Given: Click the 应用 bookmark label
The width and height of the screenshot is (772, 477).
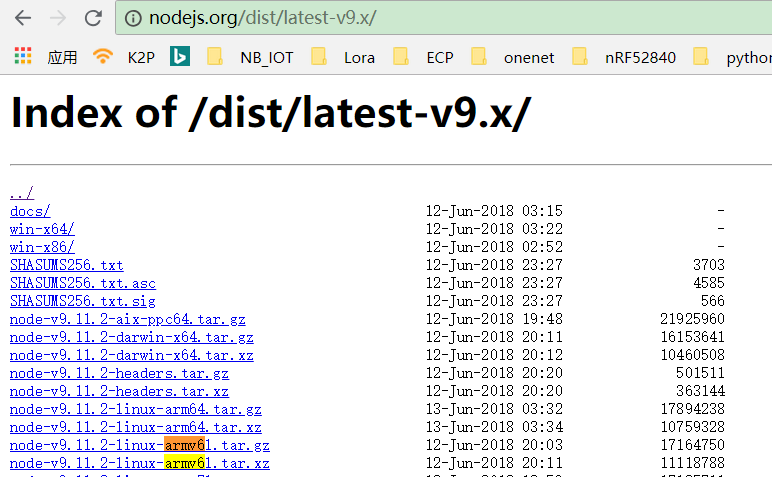Looking at the screenshot, I should pyautogui.click(x=62, y=58).
